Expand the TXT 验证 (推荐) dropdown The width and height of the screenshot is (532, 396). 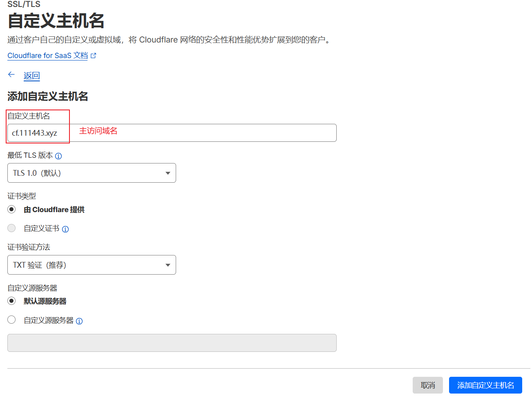click(x=92, y=265)
